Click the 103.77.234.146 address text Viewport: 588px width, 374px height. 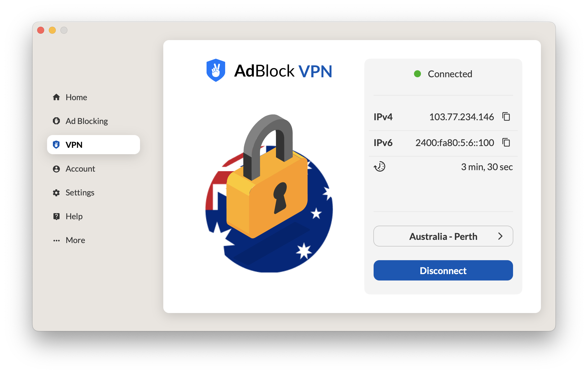461,117
